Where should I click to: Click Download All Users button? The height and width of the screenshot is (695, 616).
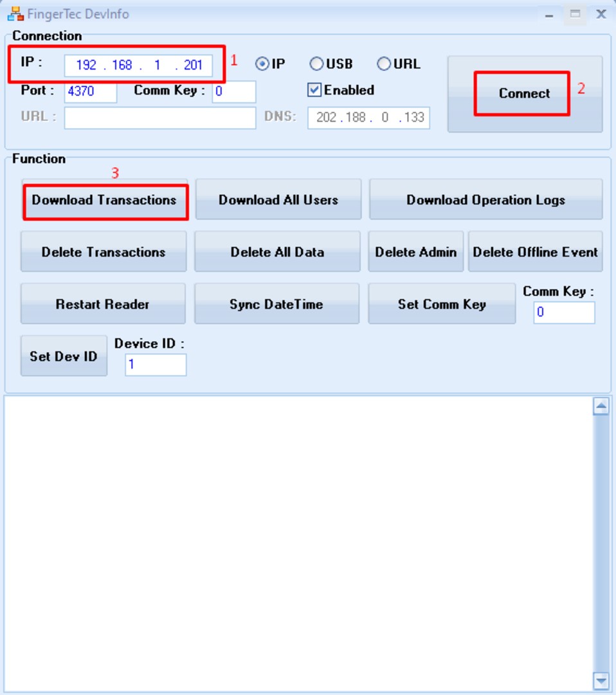click(278, 200)
